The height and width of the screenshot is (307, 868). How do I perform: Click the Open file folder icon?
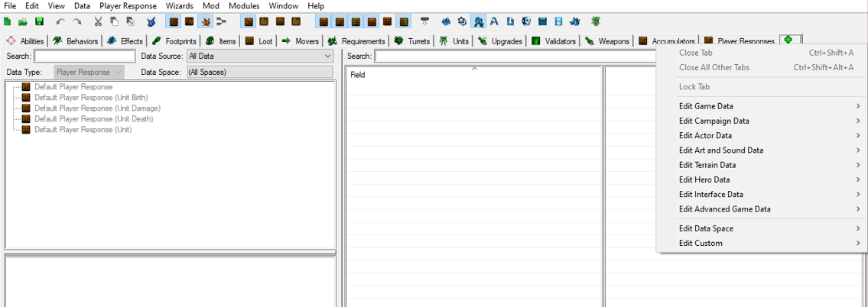click(x=23, y=22)
